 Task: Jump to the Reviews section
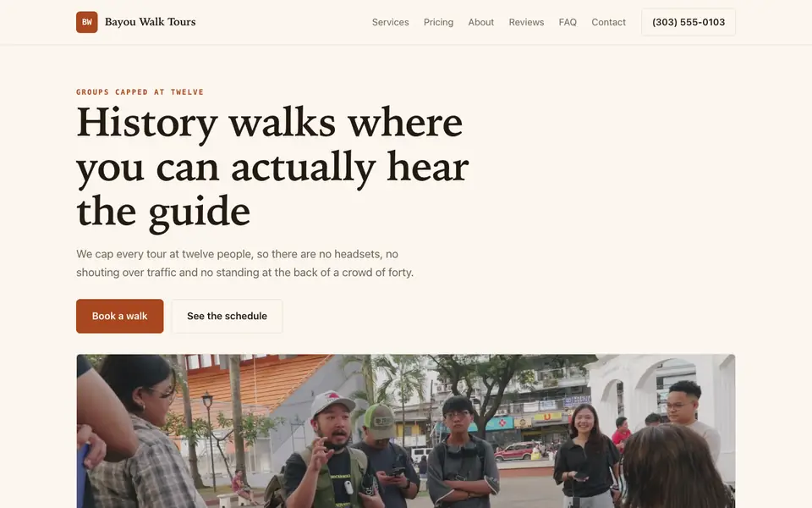click(x=526, y=22)
